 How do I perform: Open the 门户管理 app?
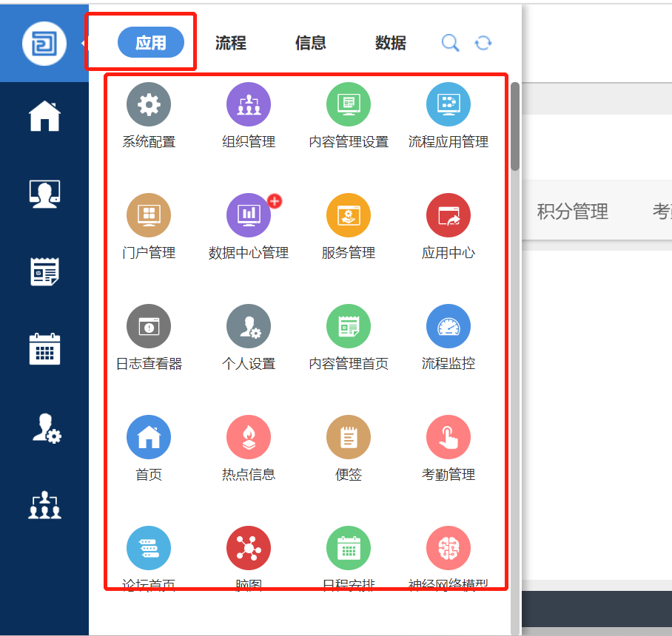(x=149, y=215)
